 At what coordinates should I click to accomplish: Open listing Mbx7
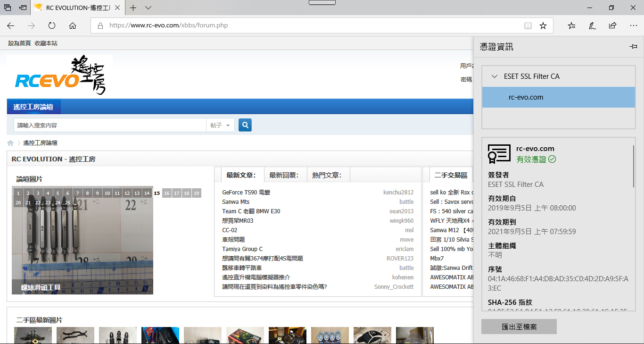[x=438, y=259]
